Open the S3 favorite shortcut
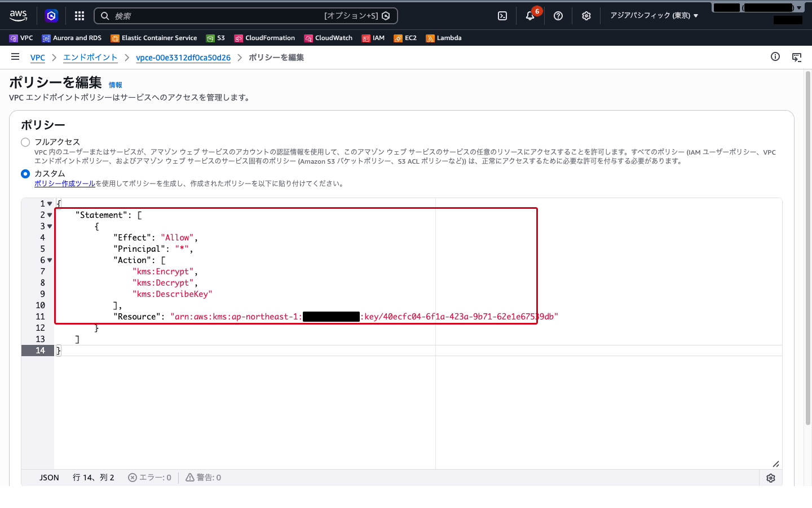Viewport: 812px width, 508px height. pos(215,38)
